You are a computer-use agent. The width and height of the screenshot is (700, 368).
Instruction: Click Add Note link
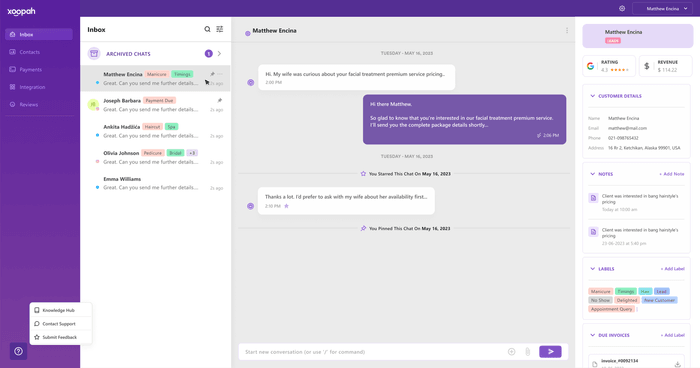coord(671,174)
